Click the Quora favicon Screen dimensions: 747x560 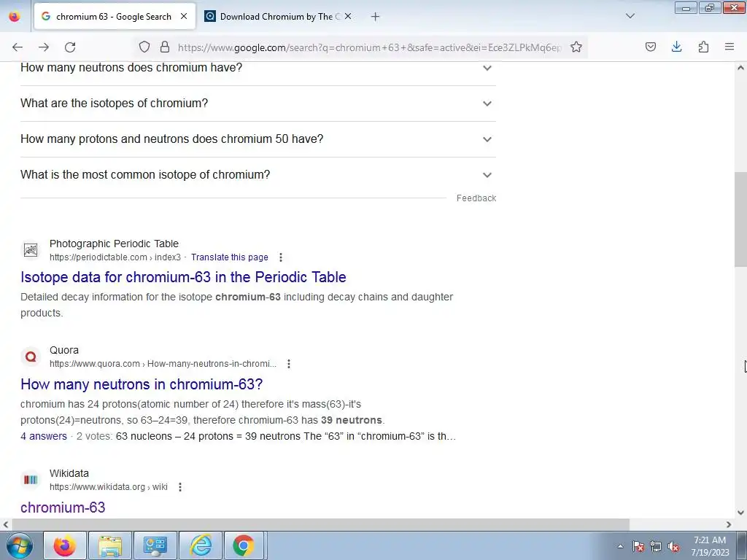point(31,357)
